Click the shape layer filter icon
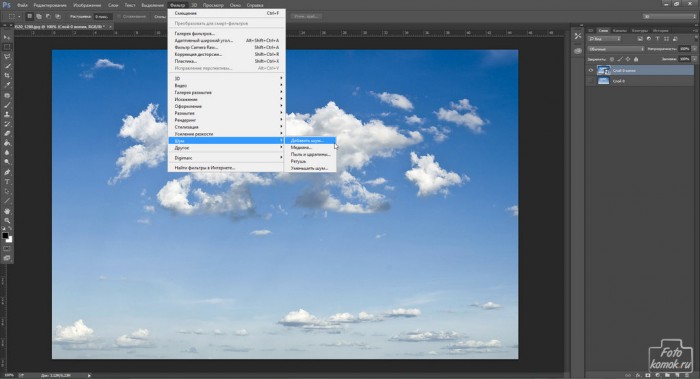The height and width of the screenshot is (379, 700). point(666,39)
